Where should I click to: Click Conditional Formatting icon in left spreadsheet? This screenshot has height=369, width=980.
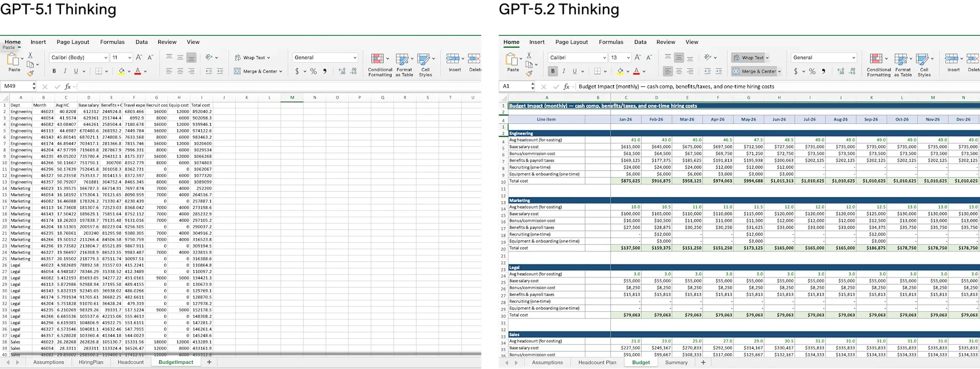click(x=380, y=65)
